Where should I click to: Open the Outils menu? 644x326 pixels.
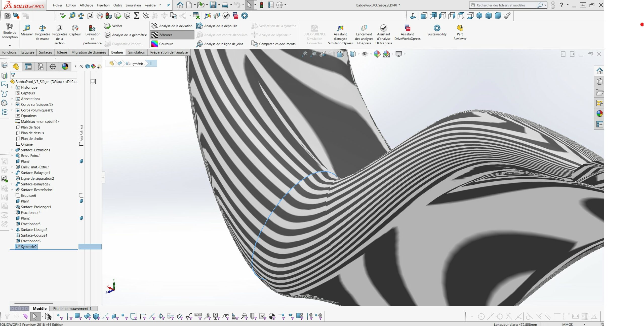117,5
